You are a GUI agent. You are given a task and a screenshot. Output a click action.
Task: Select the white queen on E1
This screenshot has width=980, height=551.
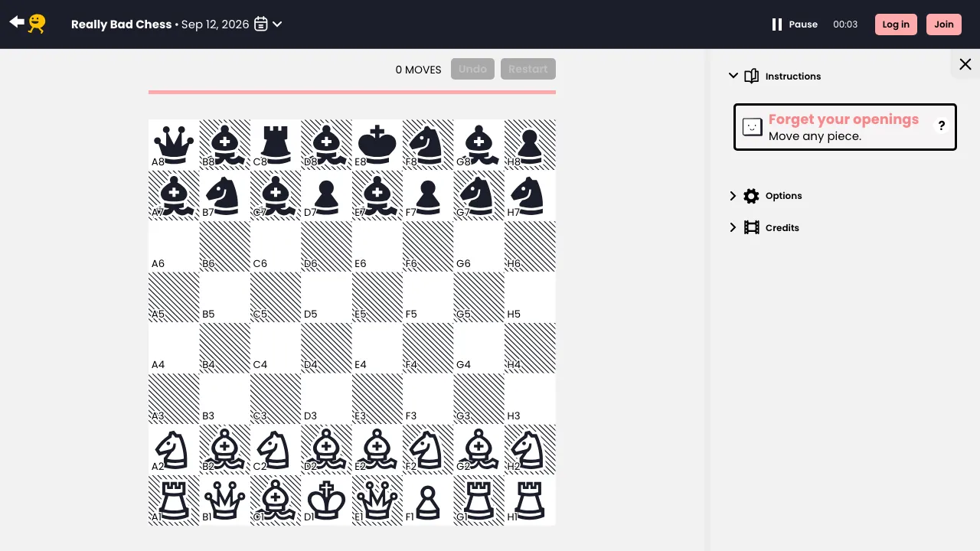[x=377, y=500]
